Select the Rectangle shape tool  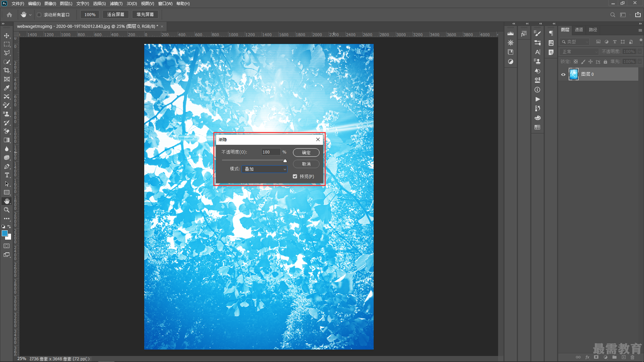[x=7, y=192]
